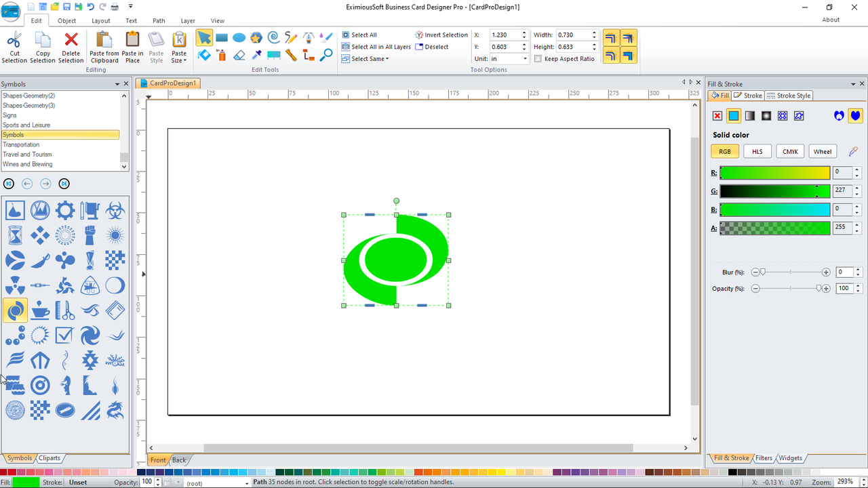The height and width of the screenshot is (488, 868).
Task: Open the Fill & Stroke panel options arrow
Action: coord(854,84)
